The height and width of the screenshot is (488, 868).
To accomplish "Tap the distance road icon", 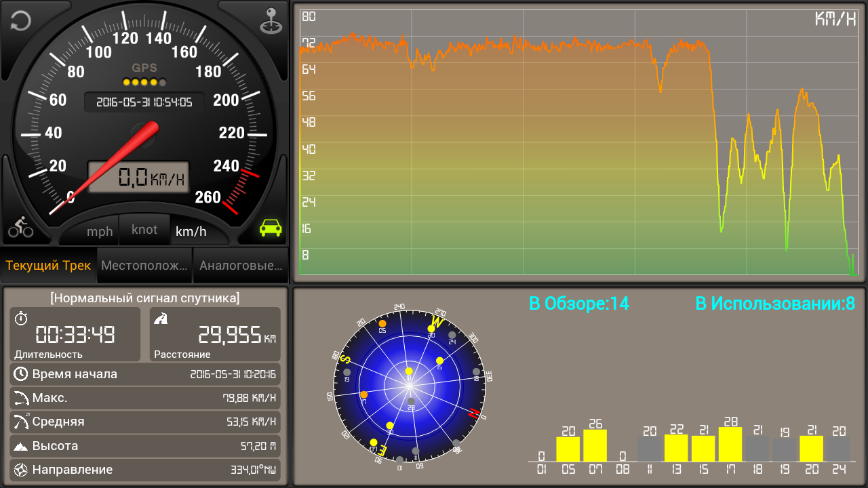I will pos(161,318).
